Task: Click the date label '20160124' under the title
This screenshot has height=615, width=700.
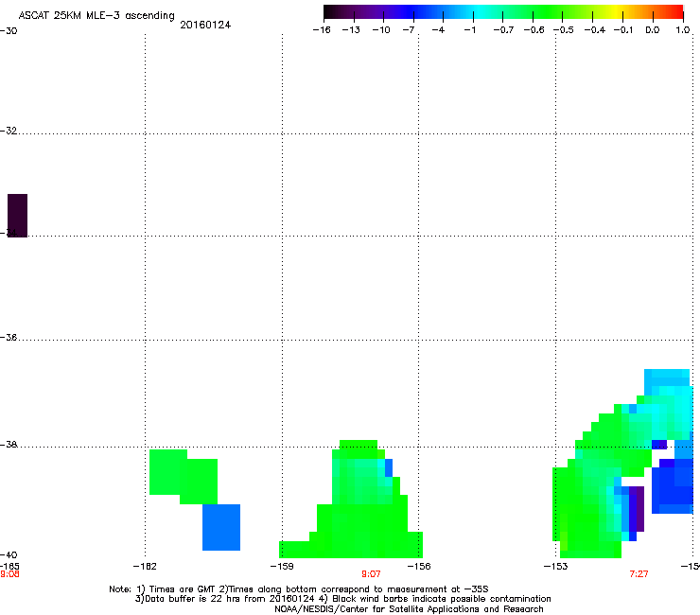Action: [205, 25]
